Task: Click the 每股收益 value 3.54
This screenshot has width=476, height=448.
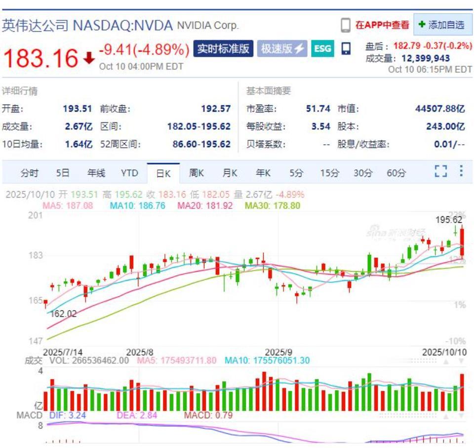Action: (x=320, y=126)
